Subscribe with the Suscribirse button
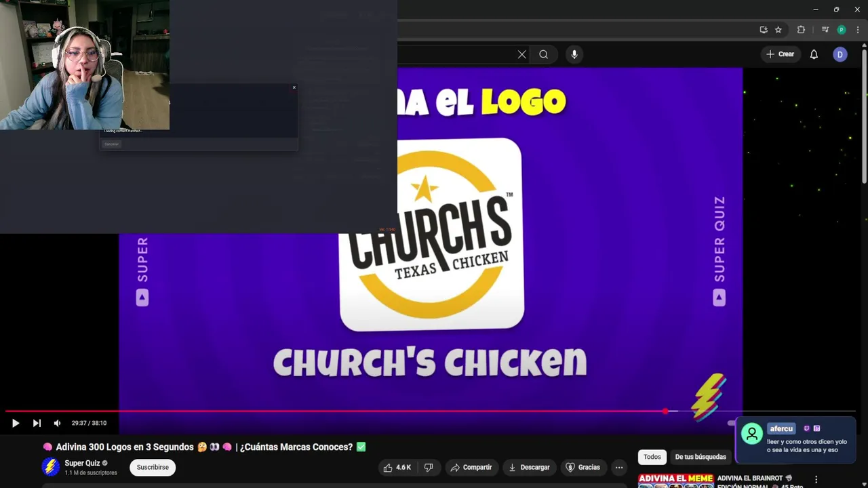The height and width of the screenshot is (488, 868). pos(153,467)
